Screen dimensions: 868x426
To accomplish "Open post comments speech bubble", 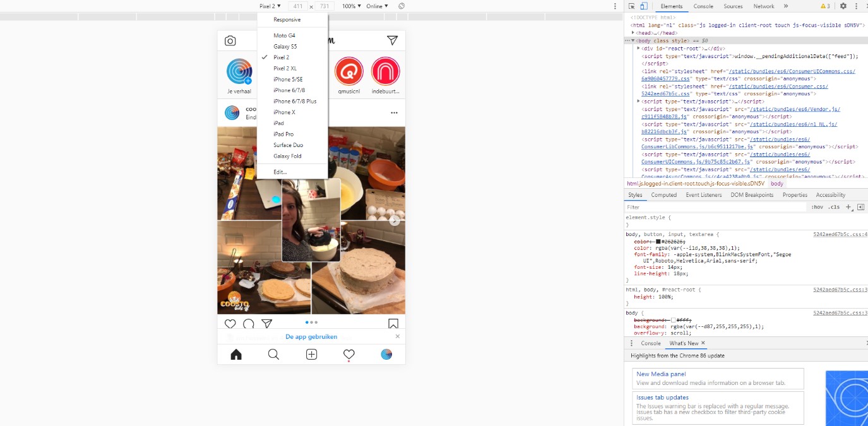I will click(x=249, y=324).
